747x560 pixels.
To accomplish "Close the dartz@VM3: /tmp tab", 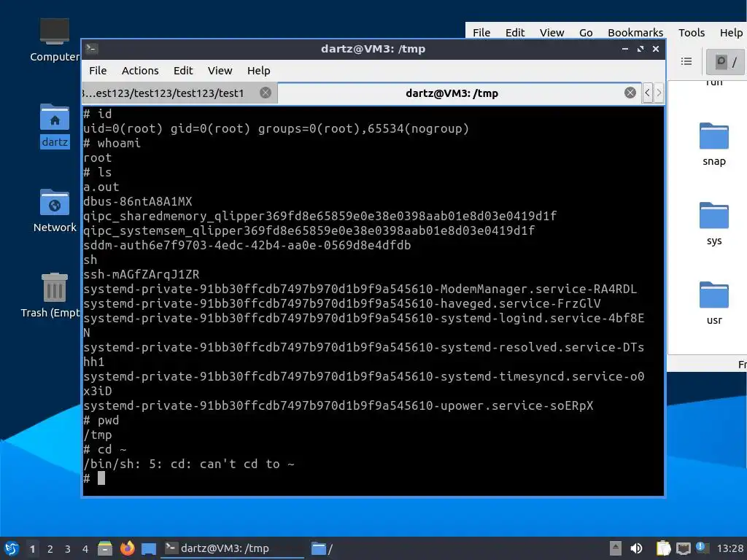I will click(630, 93).
